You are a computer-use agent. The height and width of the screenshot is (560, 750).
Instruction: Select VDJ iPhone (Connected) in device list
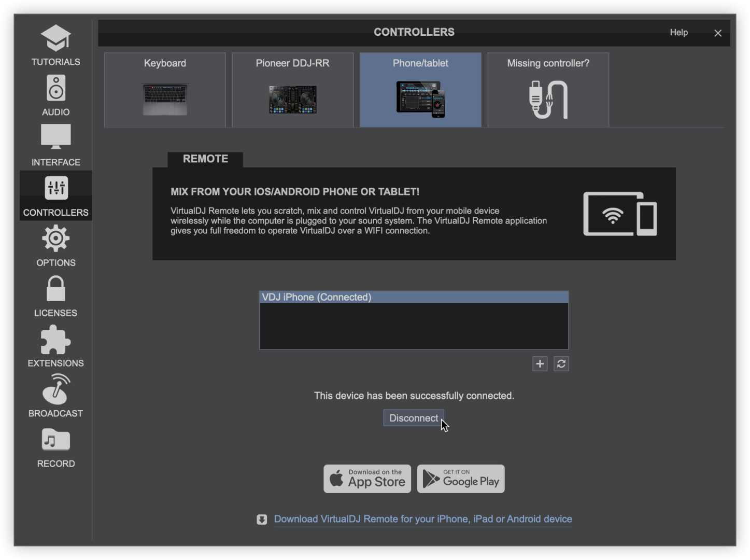(x=414, y=297)
